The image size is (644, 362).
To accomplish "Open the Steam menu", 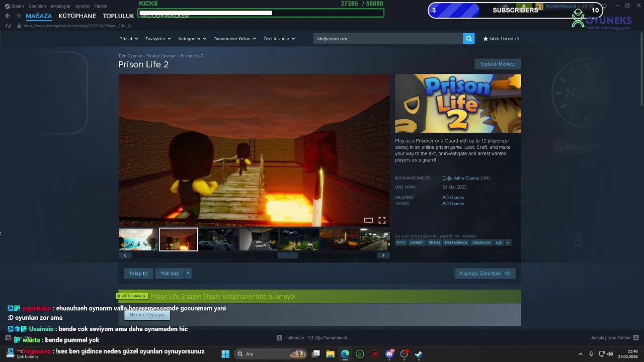I will tap(15, 6).
